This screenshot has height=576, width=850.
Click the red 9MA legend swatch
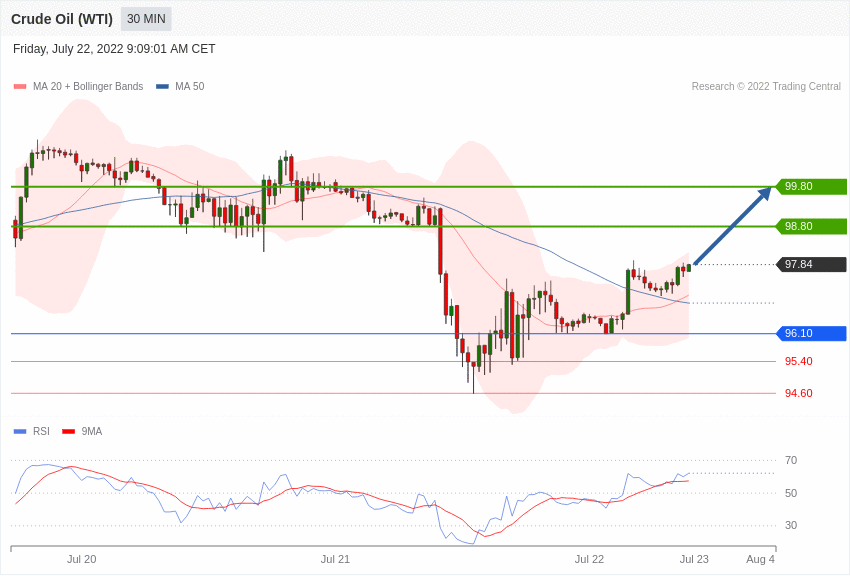[69, 432]
